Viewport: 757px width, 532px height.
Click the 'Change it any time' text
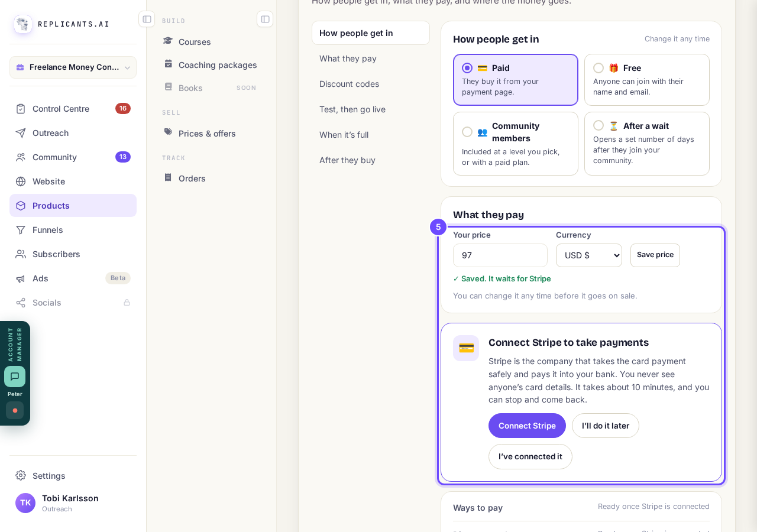click(677, 39)
